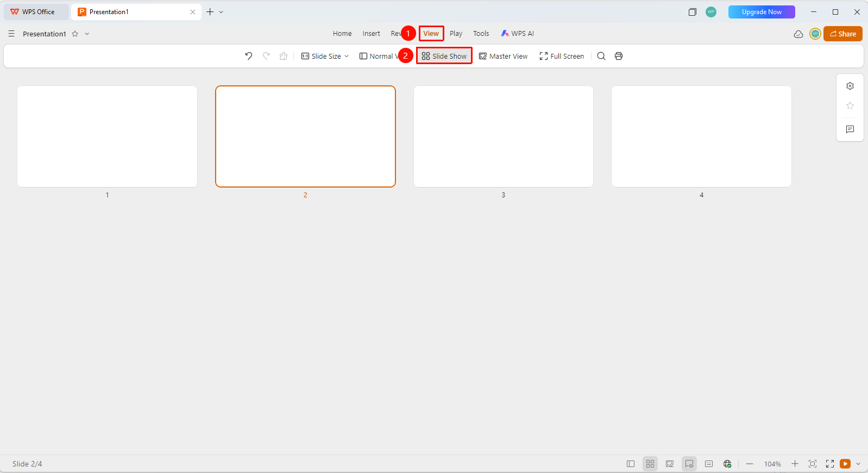Click the orange Share button

pos(843,34)
